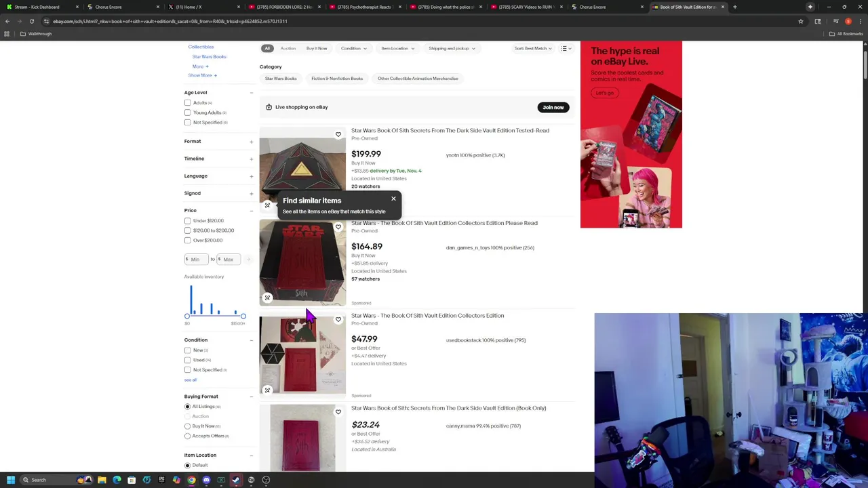Open Epic Games launcher taskbar icon
Image resolution: width=868 pixels, height=488 pixels.
[x=161, y=480]
